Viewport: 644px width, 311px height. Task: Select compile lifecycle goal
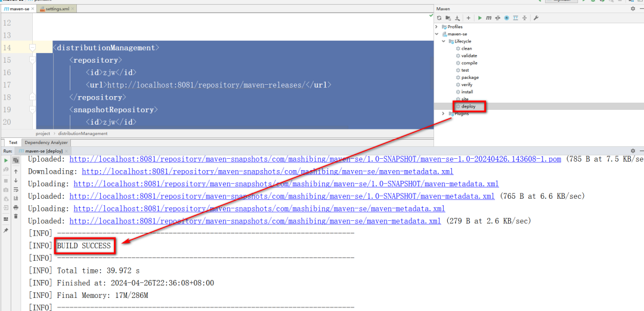point(469,63)
